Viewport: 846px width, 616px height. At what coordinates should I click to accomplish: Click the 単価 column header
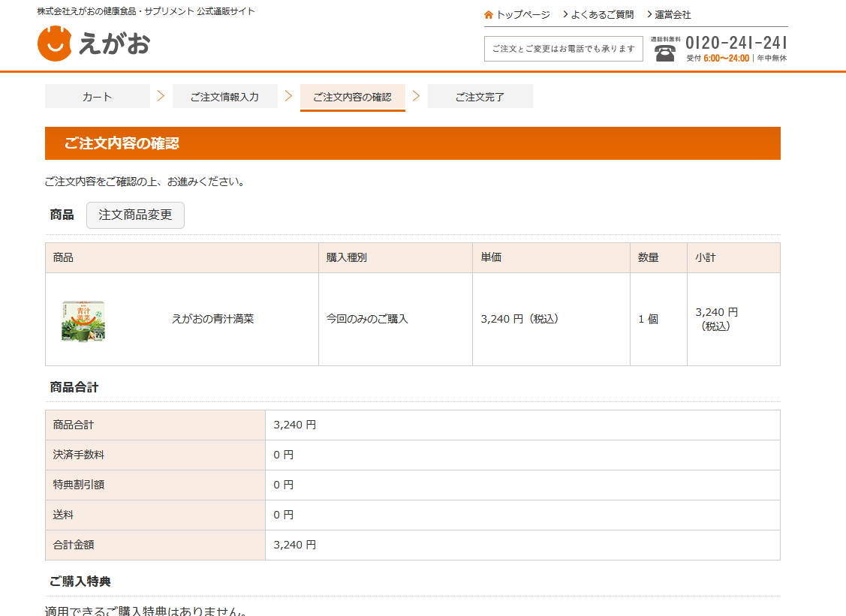coord(552,258)
